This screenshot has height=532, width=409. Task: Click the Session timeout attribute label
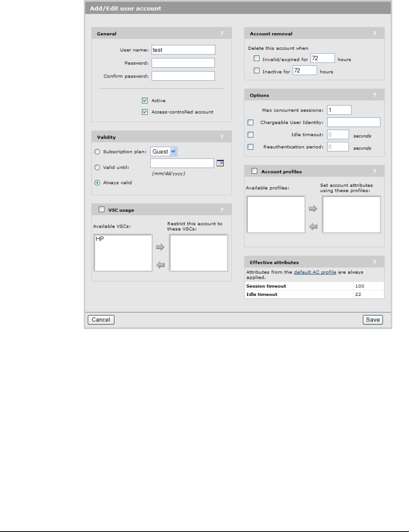tap(266, 286)
